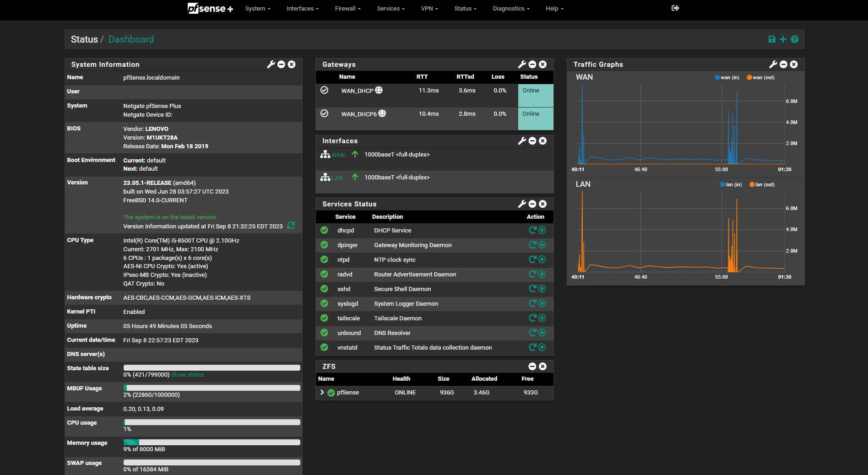Restart the syslogd service
The width and height of the screenshot is (868, 475).
532,303
